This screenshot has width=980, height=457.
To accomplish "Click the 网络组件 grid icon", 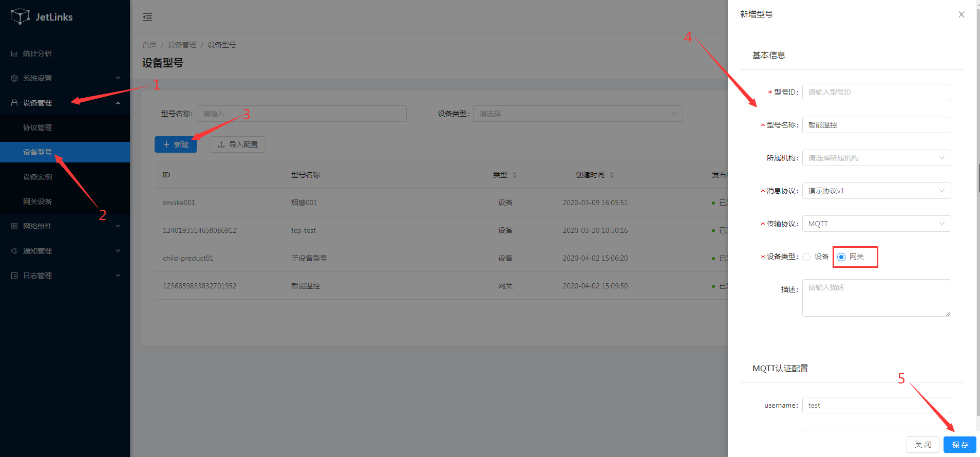I will coord(14,226).
